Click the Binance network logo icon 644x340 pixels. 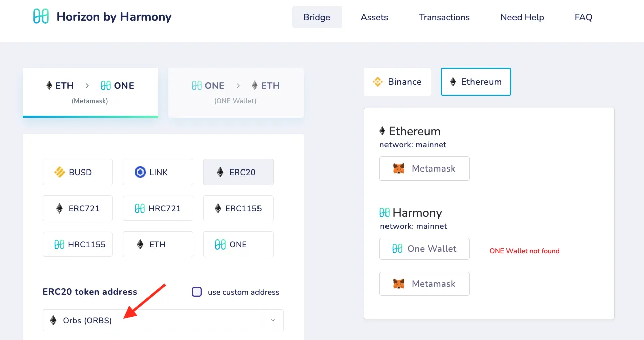click(378, 82)
